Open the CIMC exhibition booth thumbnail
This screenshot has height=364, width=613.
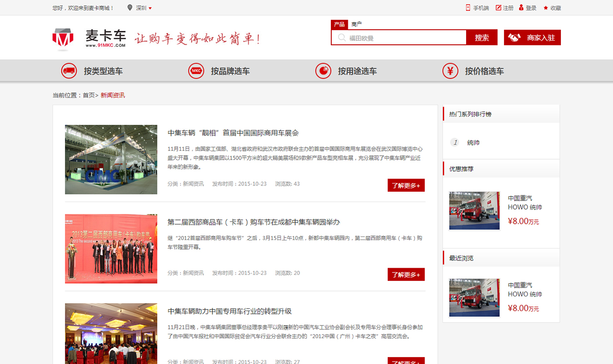(111, 160)
